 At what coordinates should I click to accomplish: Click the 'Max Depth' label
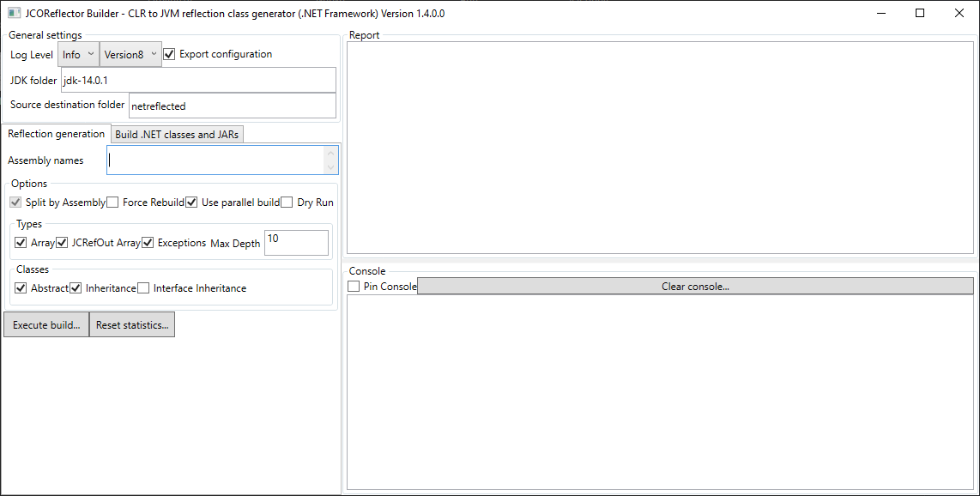235,244
